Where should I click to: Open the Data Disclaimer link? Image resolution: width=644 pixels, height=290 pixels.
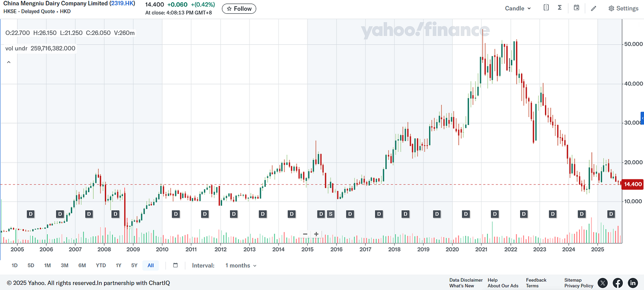[466, 280]
